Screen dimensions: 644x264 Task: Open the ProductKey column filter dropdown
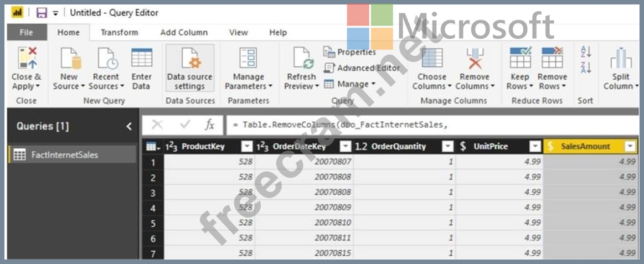tap(247, 147)
